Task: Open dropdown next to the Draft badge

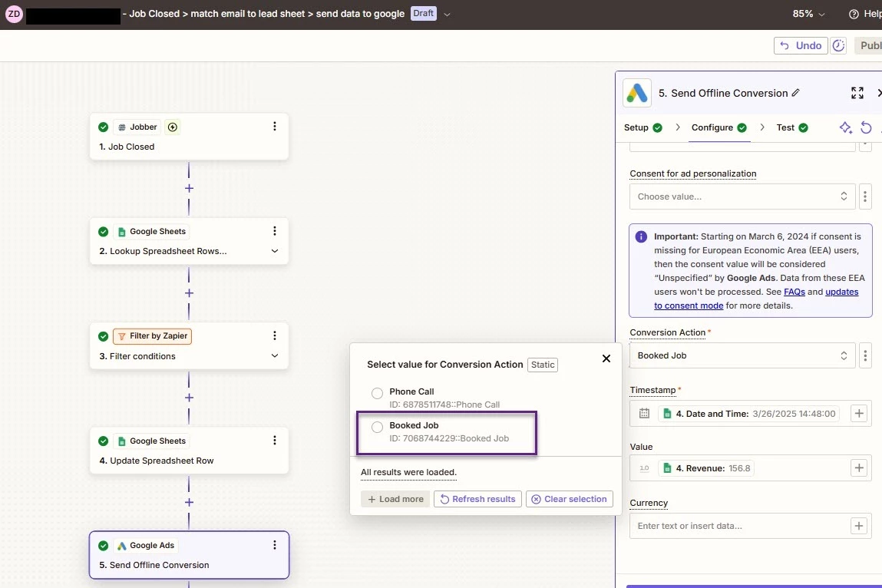Action: pos(448,15)
